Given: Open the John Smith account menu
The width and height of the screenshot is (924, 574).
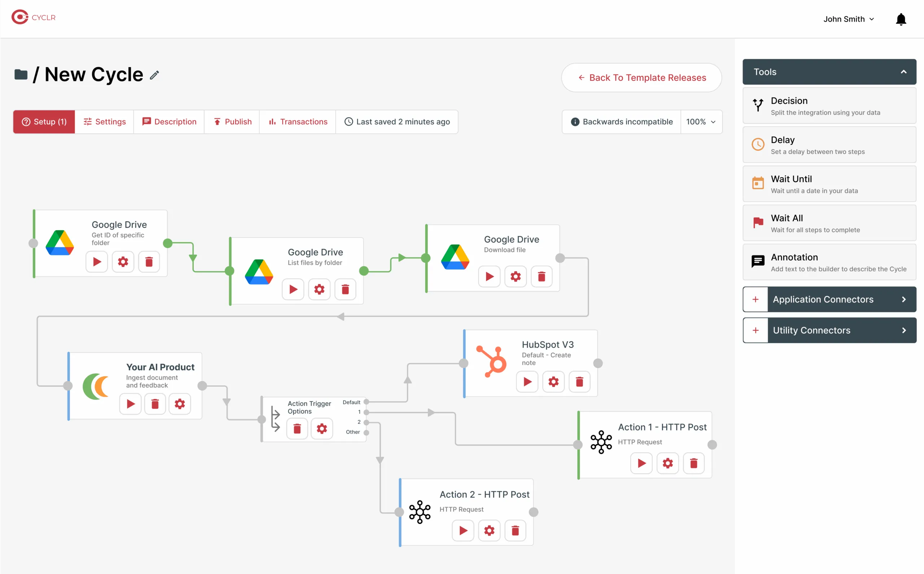Looking at the screenshot, I should pos(849,19).
